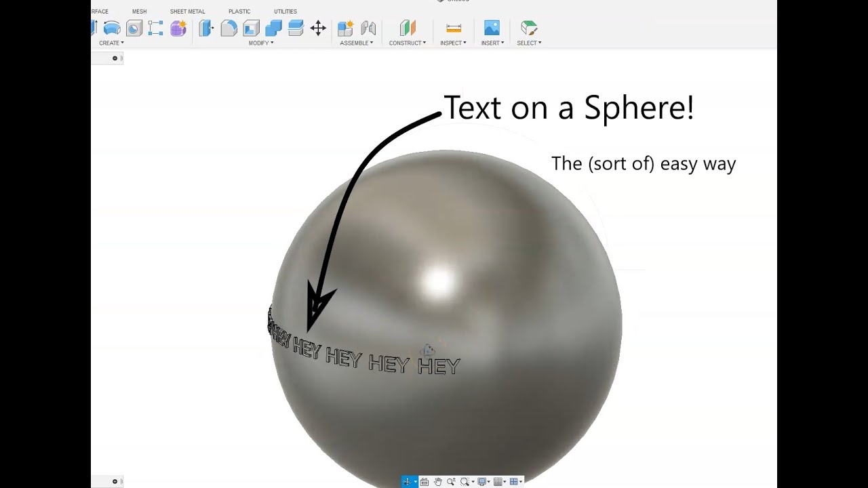Select the Shell tool icon

252,28
